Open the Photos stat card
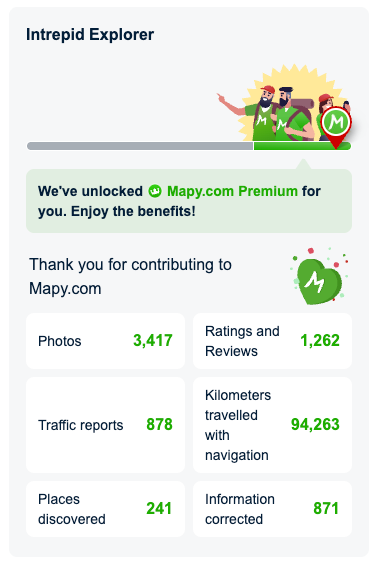378x563 pixels. [x=105, y=341]
